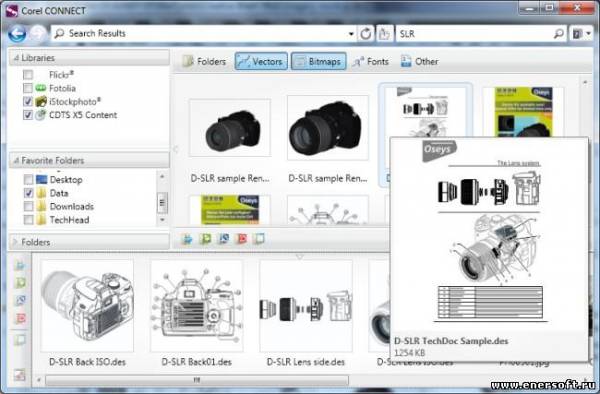Uncheck the iStockphoto library checkbox

[x=28, y=102]
